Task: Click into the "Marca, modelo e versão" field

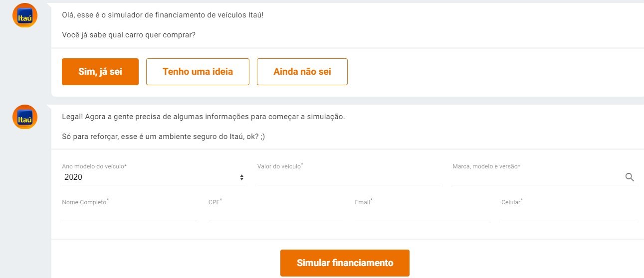Action: [536, 178]
